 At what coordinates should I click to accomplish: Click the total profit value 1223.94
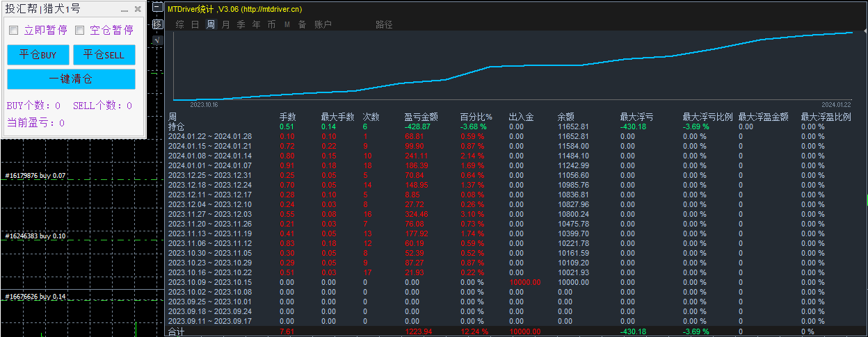pyautogui.click(x=418, y=332)
